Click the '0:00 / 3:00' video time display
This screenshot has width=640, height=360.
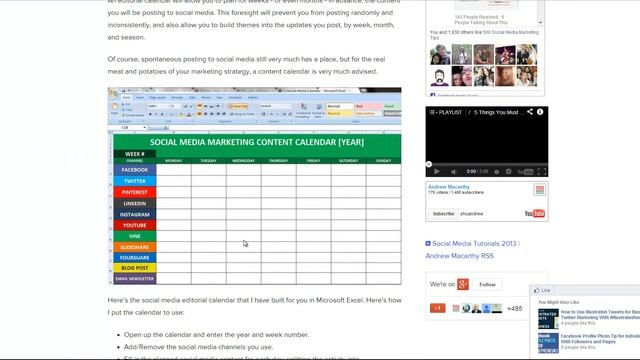pyautogui.click(x=477, y=172)
